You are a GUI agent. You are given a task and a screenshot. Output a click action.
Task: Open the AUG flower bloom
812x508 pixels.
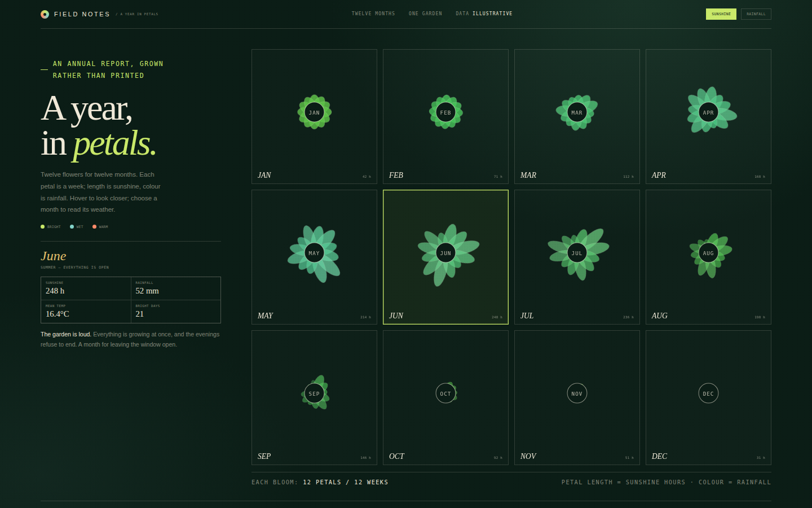tap(709, 255)
